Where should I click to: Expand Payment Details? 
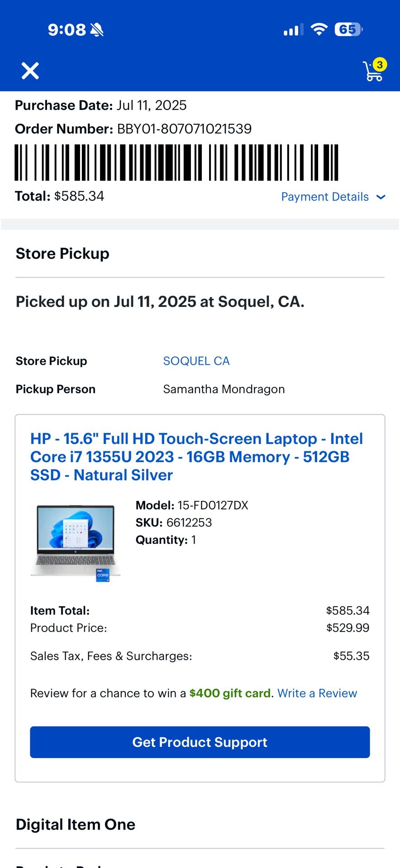coord(325,197)
